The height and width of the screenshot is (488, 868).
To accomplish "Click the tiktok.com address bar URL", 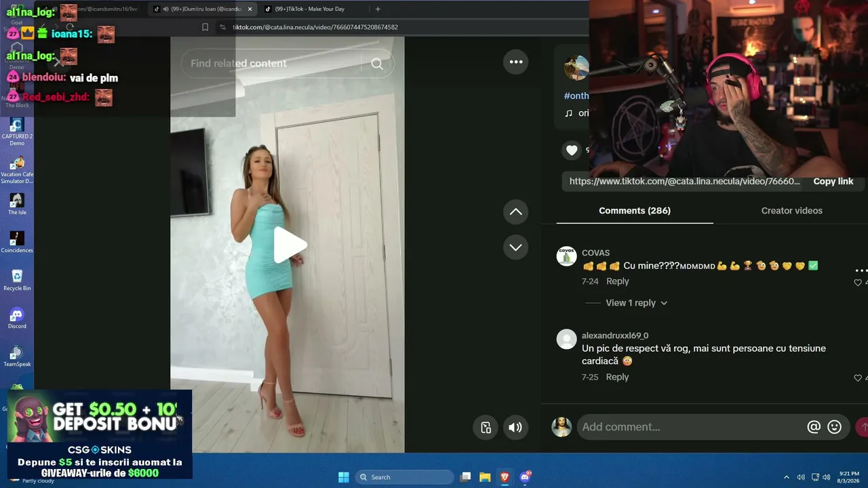I will (315, 27).
